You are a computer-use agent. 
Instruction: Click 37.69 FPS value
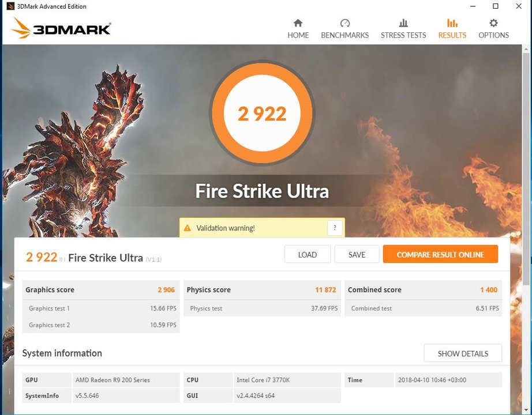coord(324,308)
